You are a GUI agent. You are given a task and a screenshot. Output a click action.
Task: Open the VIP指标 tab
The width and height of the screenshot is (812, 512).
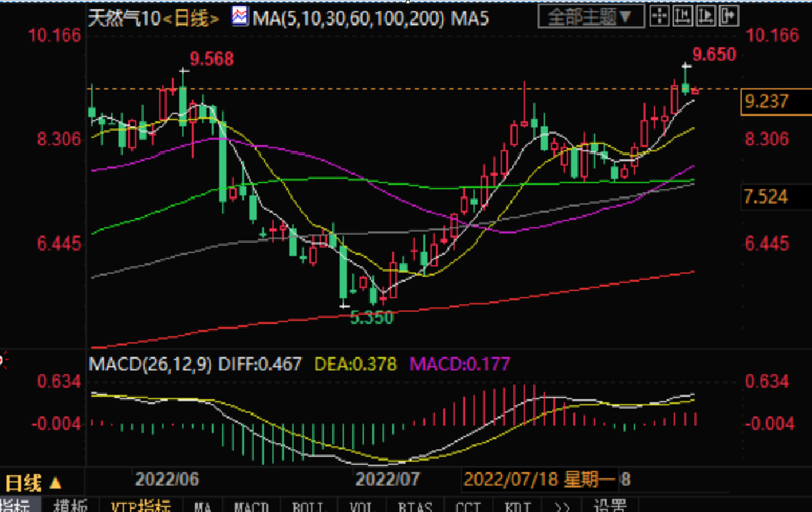pos(140,506)
